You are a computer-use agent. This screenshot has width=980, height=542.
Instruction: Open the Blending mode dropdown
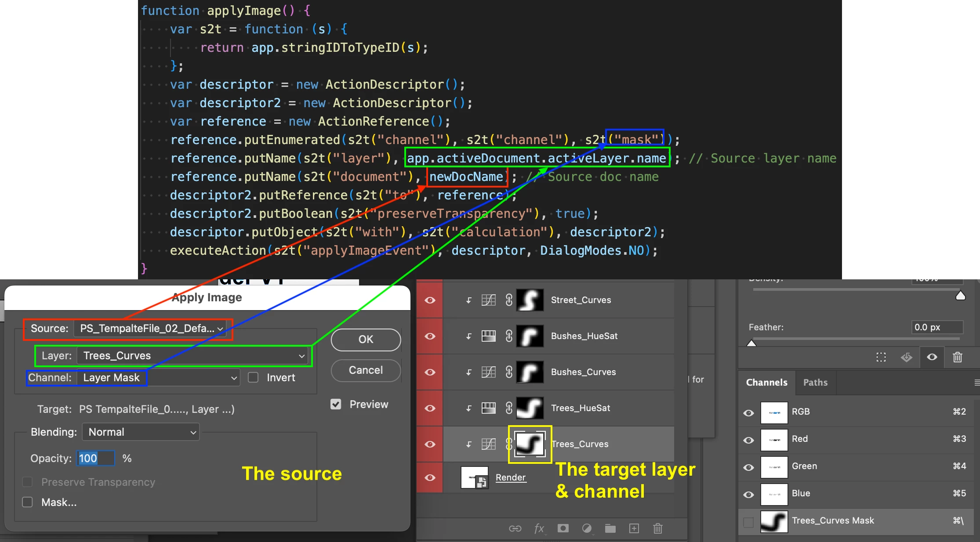click(x=141, y=432)
